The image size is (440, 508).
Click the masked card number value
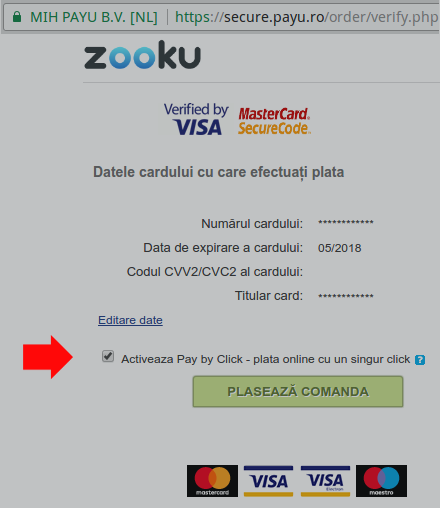346,222
